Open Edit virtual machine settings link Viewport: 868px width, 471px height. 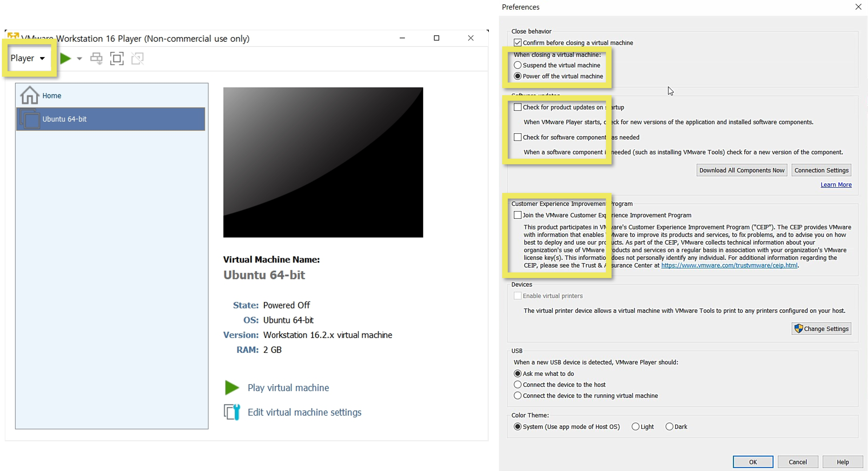click(305, 412)
